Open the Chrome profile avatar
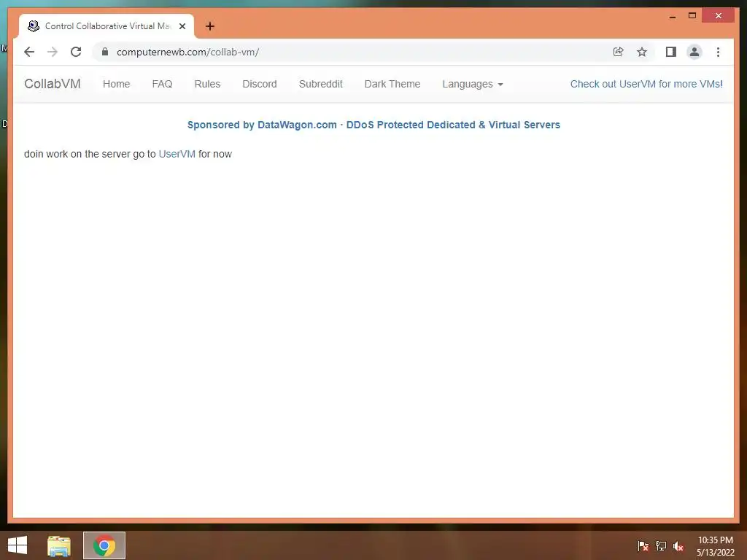This screenshot has width=747, height=560. (x=694, y=52)
